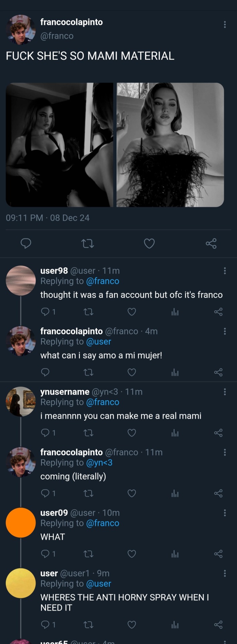Click @yn<3 mention link
Image resolution: width=237 pixels, height=644 pixels.
(x=99, y=463)
